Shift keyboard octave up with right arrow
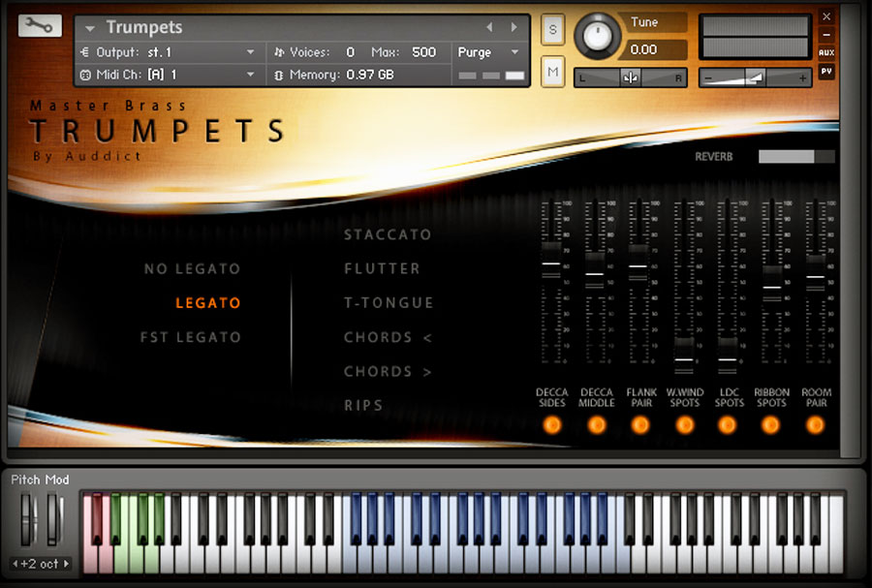The image size is (872, 588). (66, 564)
